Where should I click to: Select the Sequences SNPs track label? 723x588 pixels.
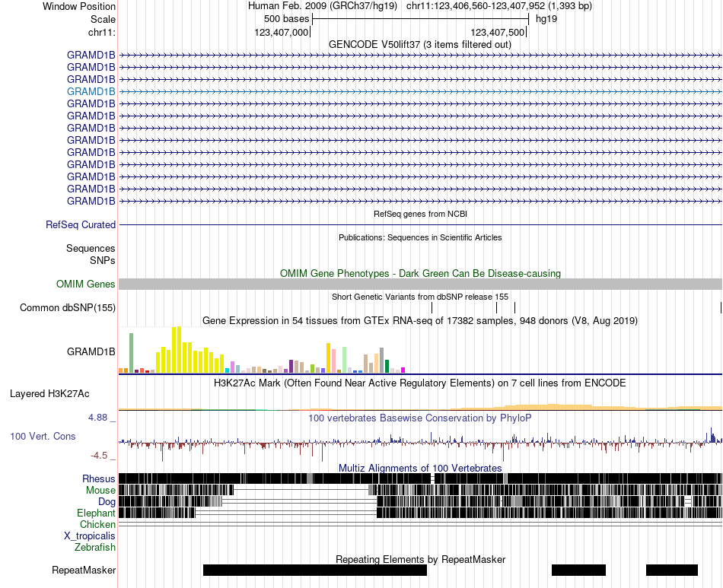click(x=91, y=254)
